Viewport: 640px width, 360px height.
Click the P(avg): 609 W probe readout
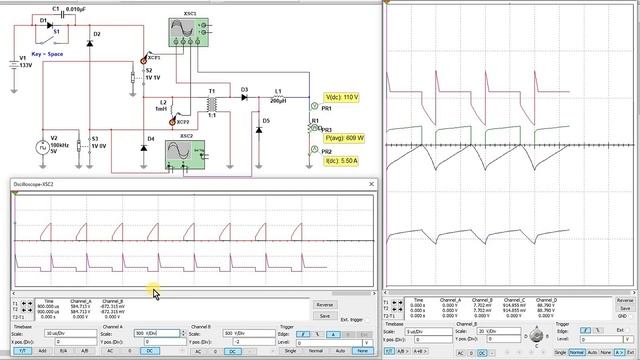(x=344, y=138)
